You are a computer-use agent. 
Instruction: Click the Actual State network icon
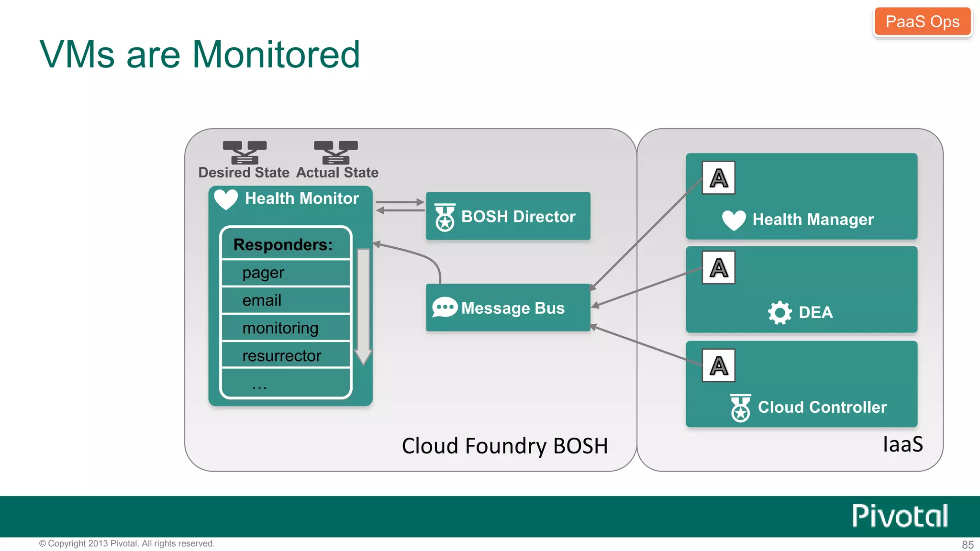point(335,153)
